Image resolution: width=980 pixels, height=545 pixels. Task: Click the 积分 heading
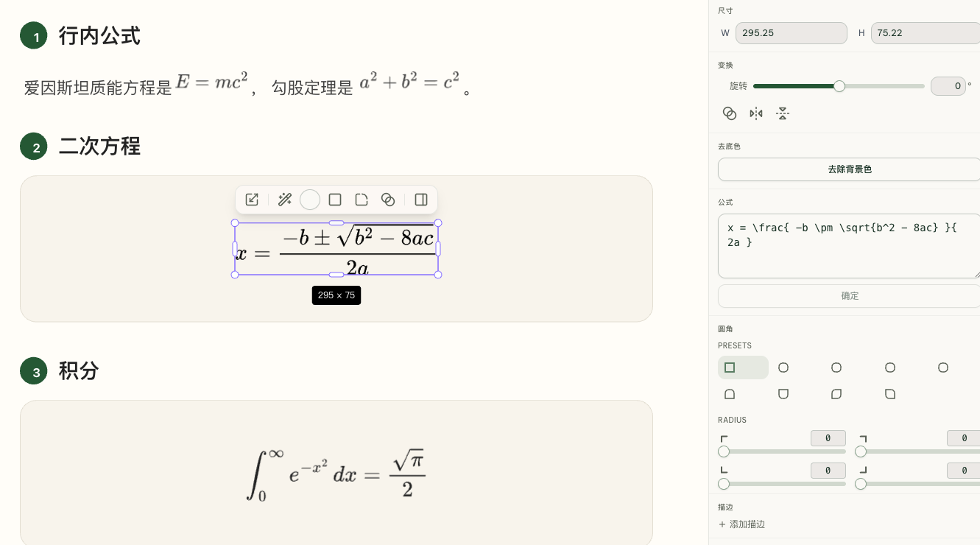tap(79, 370)
